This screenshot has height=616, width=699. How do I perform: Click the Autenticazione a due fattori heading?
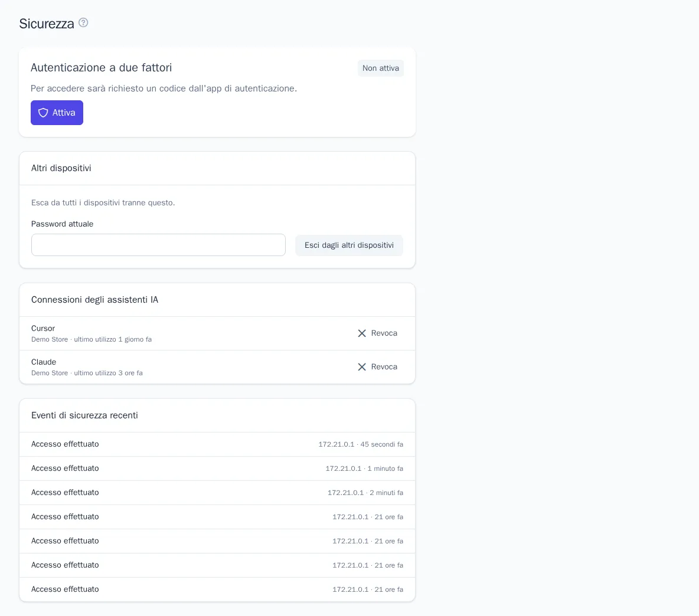(101, 68)
